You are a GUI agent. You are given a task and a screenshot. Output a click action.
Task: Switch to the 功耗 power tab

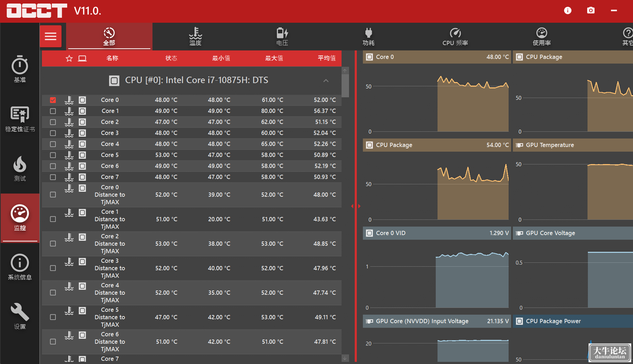click(x=369, y=36)
